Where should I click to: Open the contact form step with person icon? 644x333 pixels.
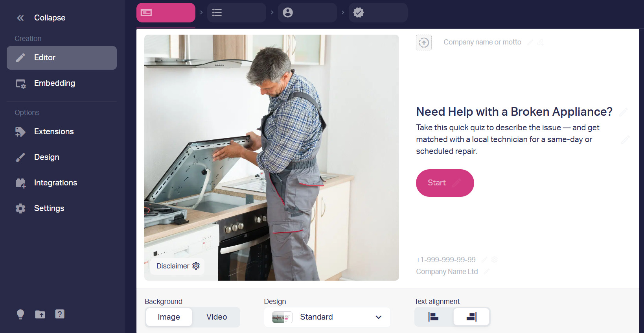pyautogui.click(x=307, y=13)
